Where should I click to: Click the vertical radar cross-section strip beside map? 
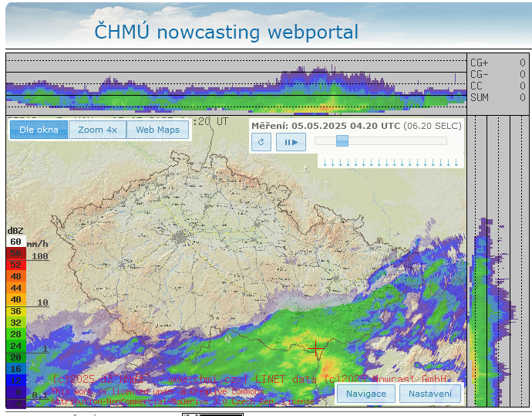tap(498, 261)
